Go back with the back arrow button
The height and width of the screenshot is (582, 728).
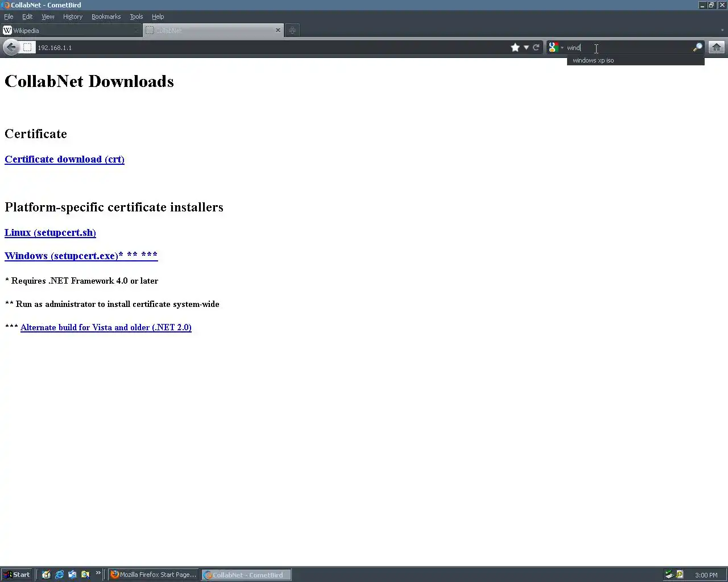10,48
